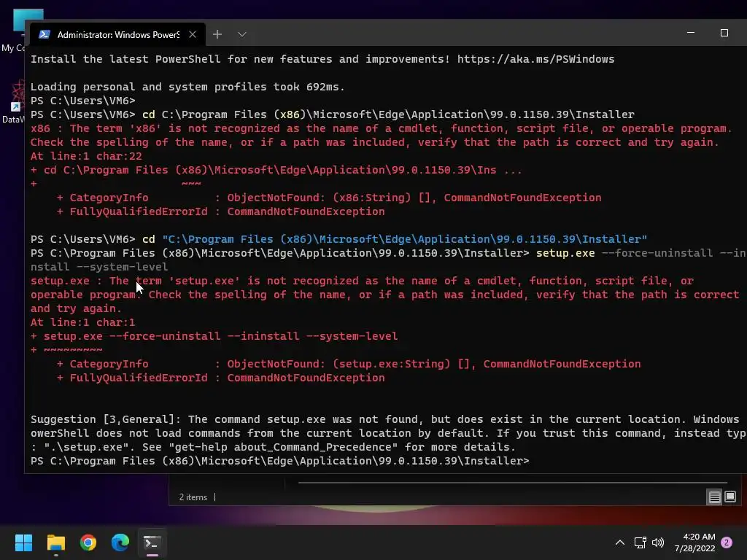Image resolution: width=747 pixels, height=560 pixels.
Task: Switch File Explorer to large icons view
Action: [x=730, y=497]
